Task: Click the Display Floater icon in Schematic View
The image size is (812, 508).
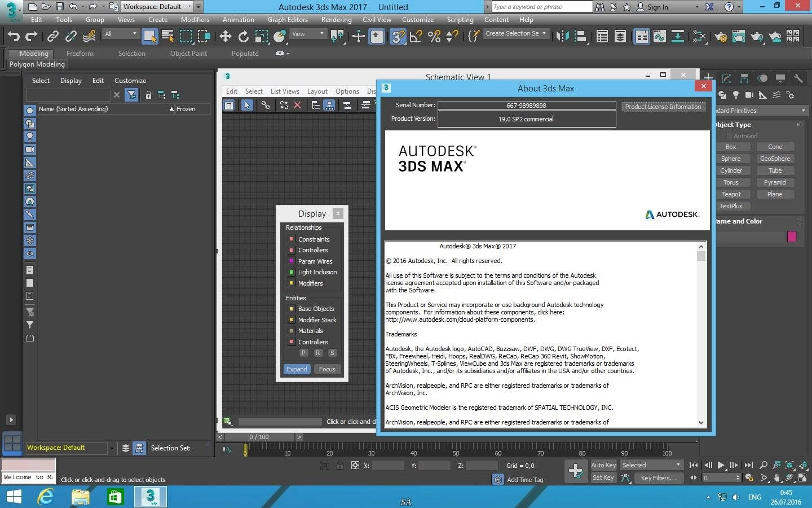Action: click(x=229, y=105)
